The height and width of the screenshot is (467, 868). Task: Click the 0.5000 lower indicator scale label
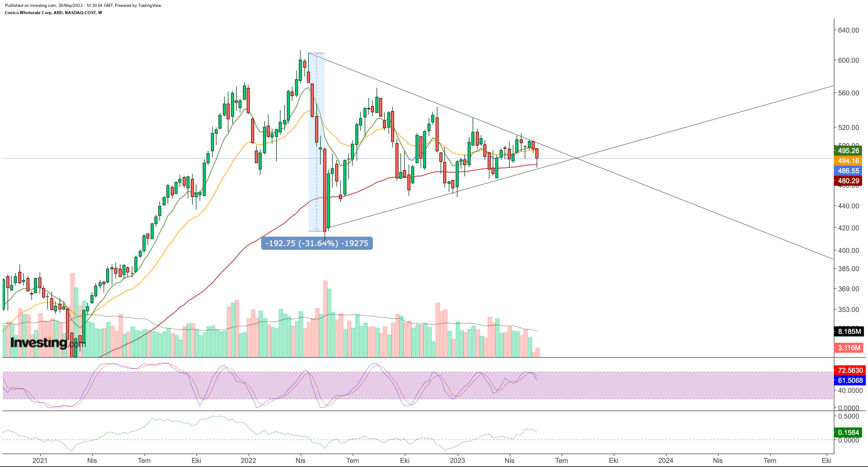coord(849,416)
